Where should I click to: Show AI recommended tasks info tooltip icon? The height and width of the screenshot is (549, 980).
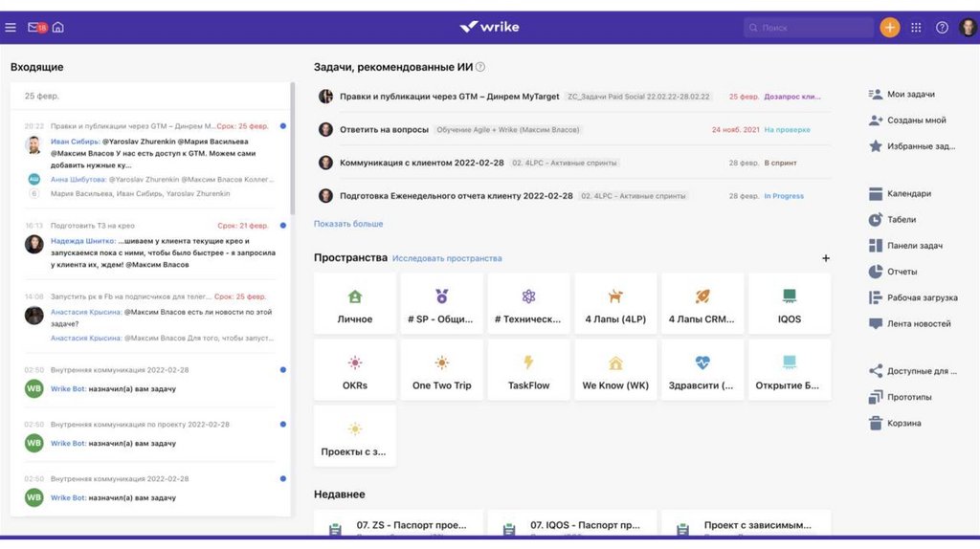[x=480, y=67]
